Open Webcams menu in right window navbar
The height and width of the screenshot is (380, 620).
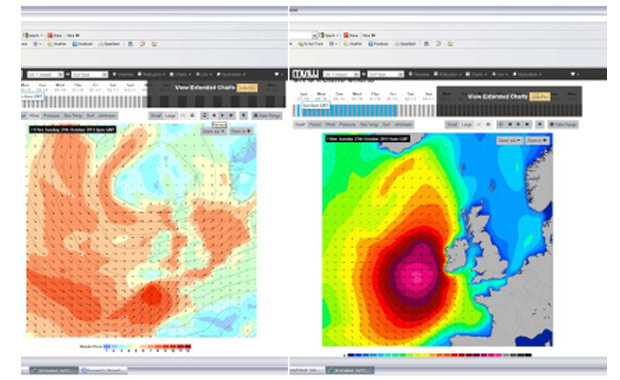(448, 74)
